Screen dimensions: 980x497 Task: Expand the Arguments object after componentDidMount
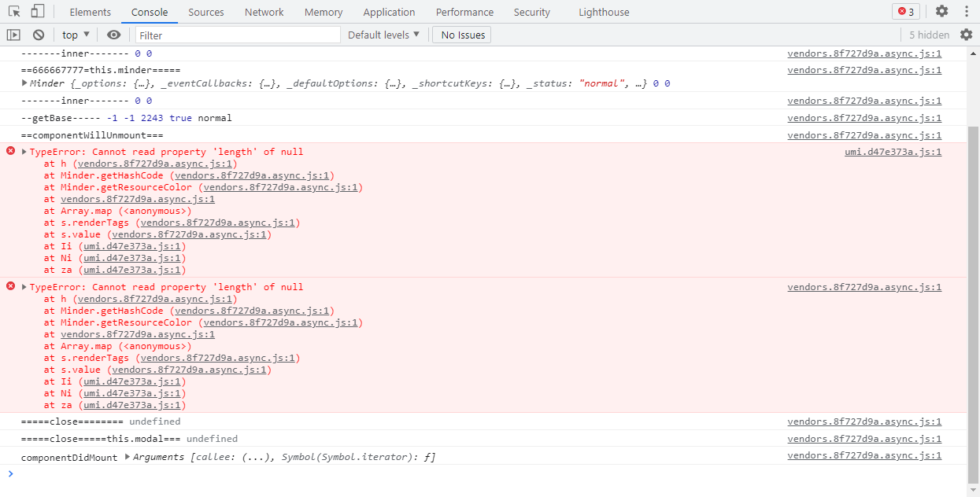click(x=128, y=457)
